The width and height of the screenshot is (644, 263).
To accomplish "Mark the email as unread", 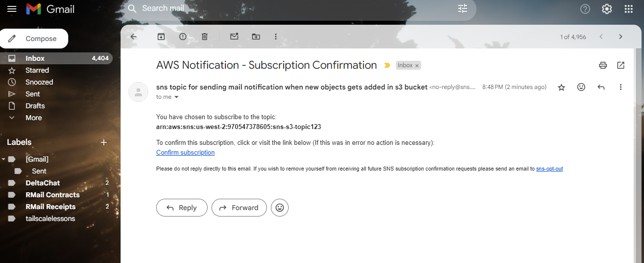I will point(234,37).
